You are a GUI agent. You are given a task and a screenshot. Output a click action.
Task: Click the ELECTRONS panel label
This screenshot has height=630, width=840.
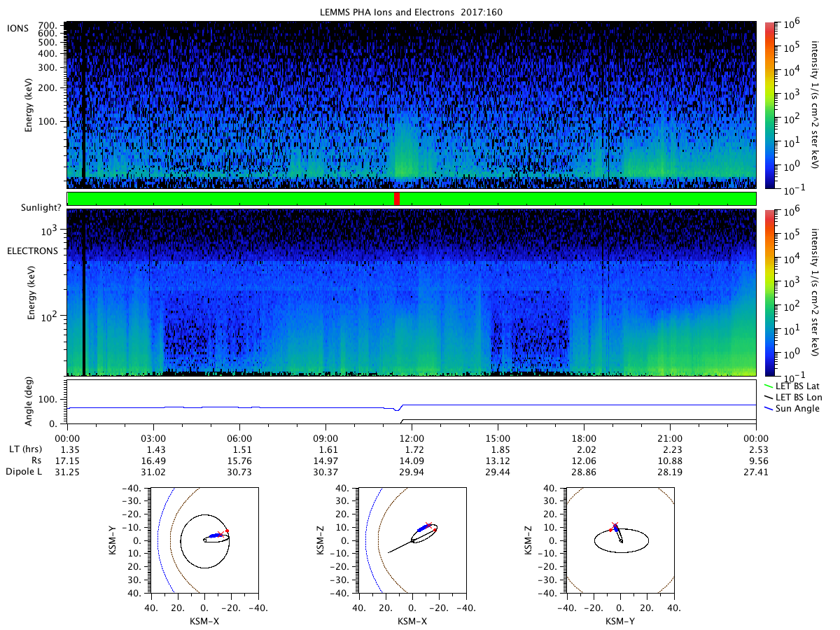point(33,251)
